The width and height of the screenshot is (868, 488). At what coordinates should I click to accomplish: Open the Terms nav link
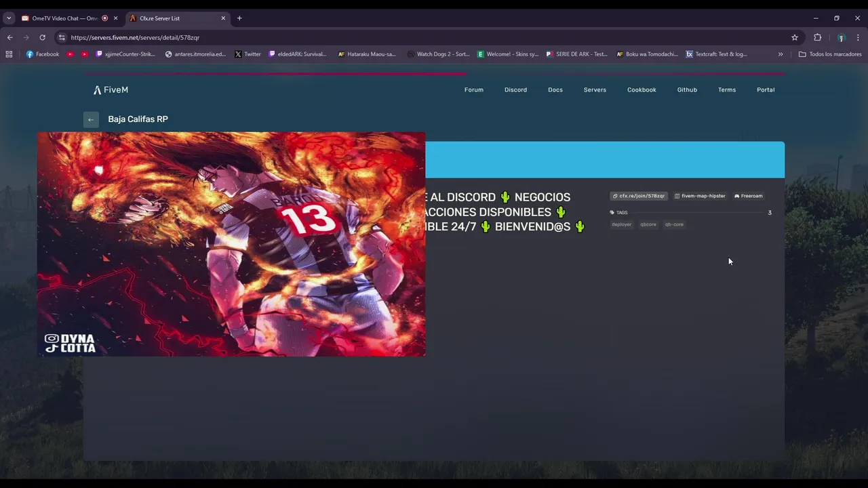tap(727, 89)
